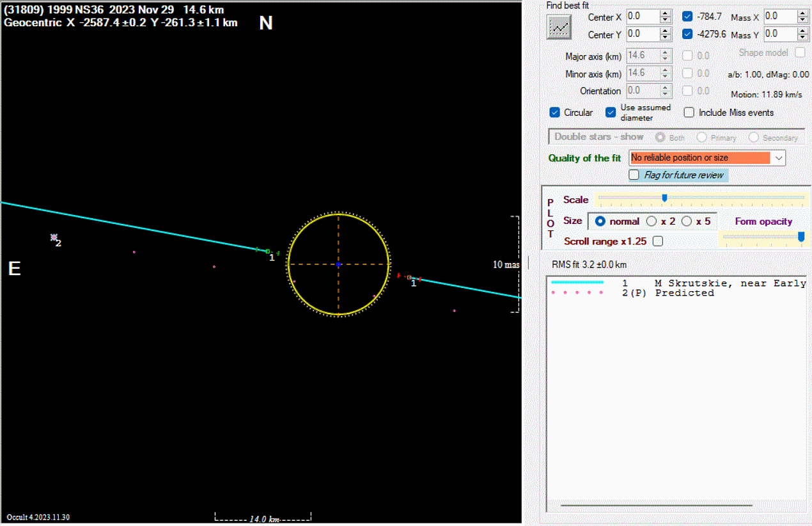
Task: Click the E east direction label
Action: [14, 269]
